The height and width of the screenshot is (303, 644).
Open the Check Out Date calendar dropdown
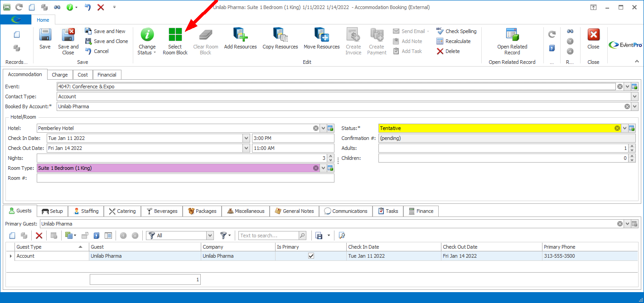click(246, 148)
